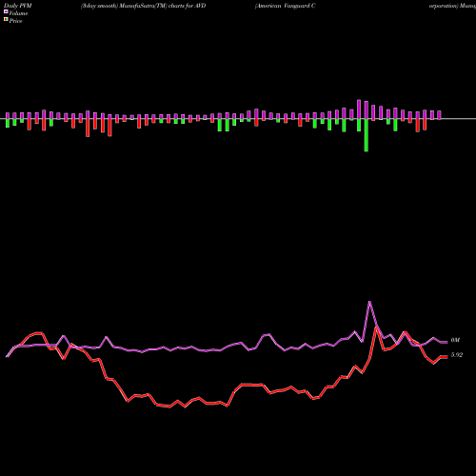Click the Volume legend color swatch
This screenshot has width=476, height=476.
pos(6,11)
